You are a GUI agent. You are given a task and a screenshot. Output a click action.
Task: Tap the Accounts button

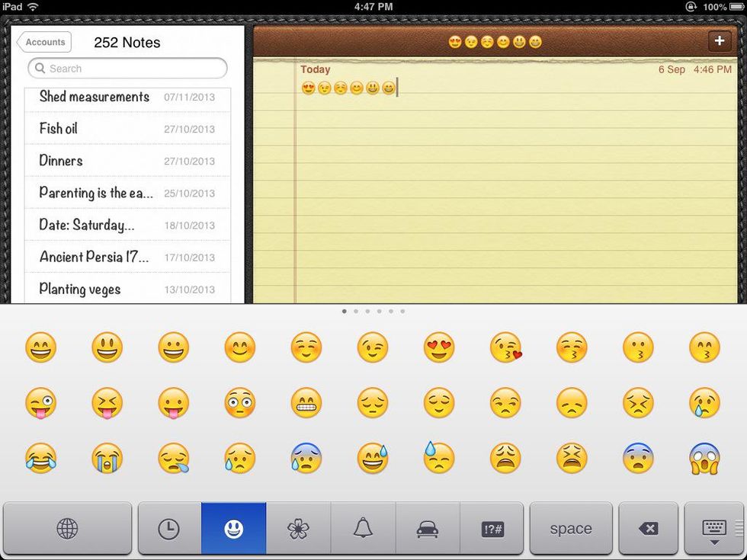point(43,42)
